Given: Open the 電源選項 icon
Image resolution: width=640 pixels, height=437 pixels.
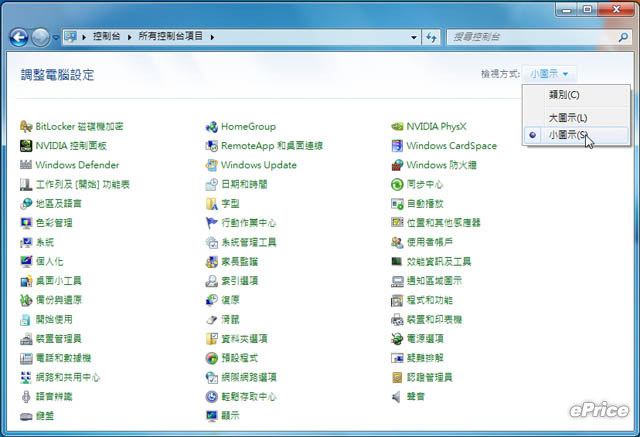Looking at the screenshot, I should click(397, 339).
